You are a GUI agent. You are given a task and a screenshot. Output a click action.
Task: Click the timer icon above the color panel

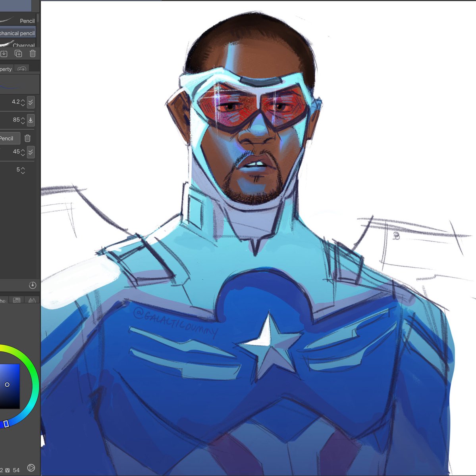tap(33, 285)
